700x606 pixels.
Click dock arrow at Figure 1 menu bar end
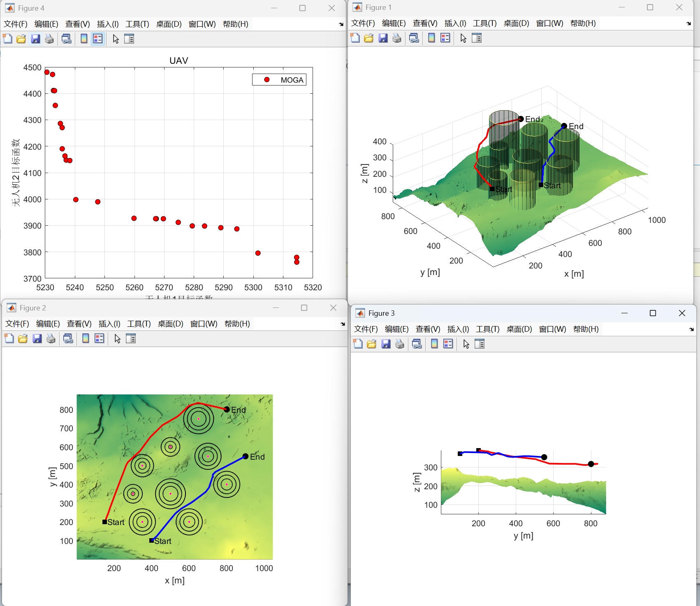coord(688,23)
